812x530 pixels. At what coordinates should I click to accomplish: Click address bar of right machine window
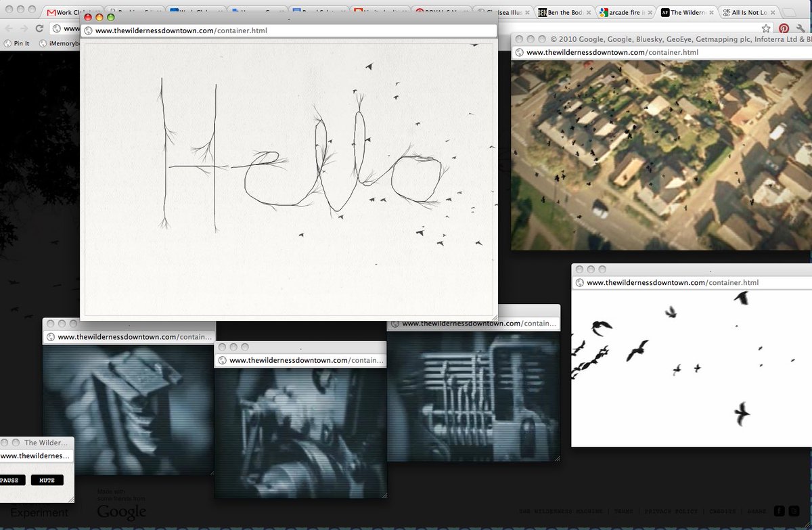[x=474, y=324]
